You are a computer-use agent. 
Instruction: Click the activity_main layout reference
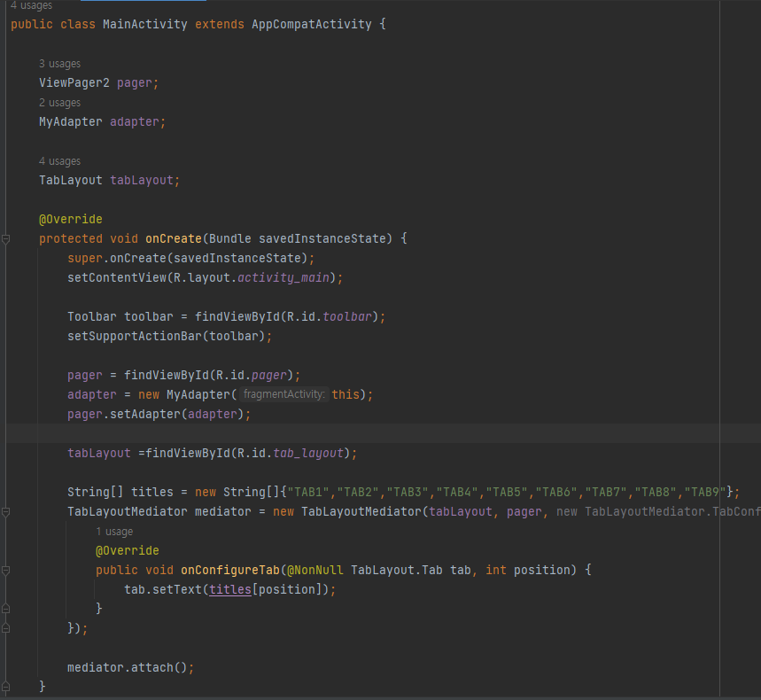(x=283, y=277)
